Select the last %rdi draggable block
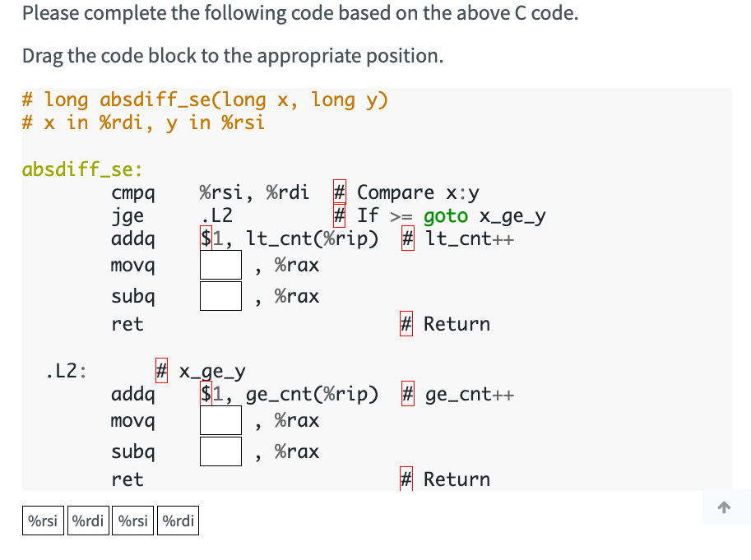The width and height of the screenshot is (751, 560). point(178,520)
